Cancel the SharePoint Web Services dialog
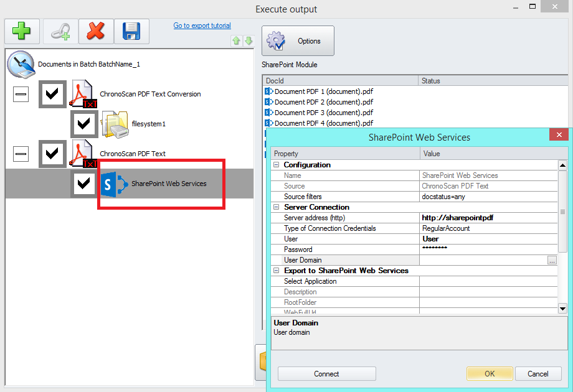This screenshot has width=573, height=392. pos(538,374)
